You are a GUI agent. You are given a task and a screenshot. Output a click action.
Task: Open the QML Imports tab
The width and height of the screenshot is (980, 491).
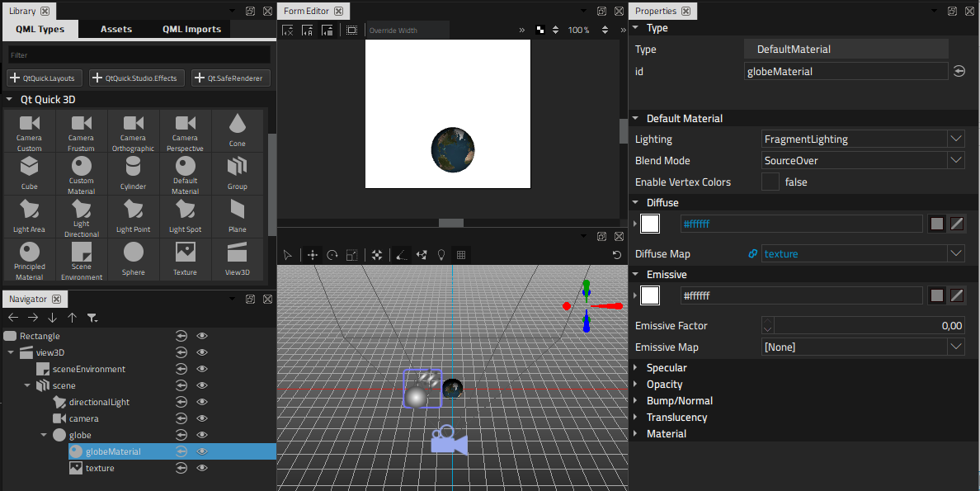point(191,28)
